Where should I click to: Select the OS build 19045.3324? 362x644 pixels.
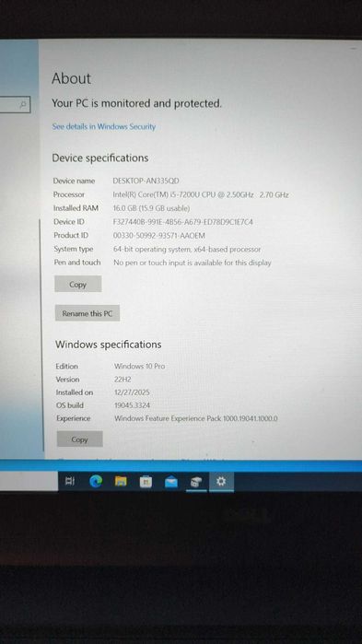pyautogui.click(x=132, y=405)
